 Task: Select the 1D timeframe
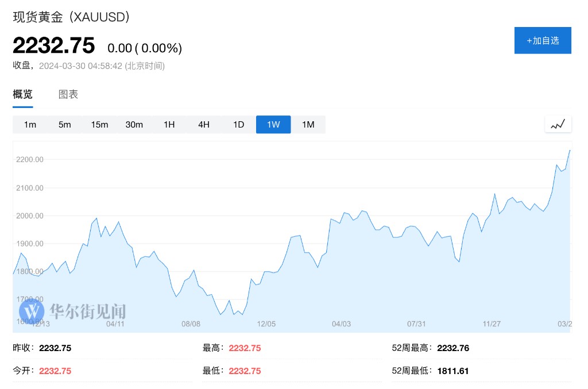coord(238,125)
